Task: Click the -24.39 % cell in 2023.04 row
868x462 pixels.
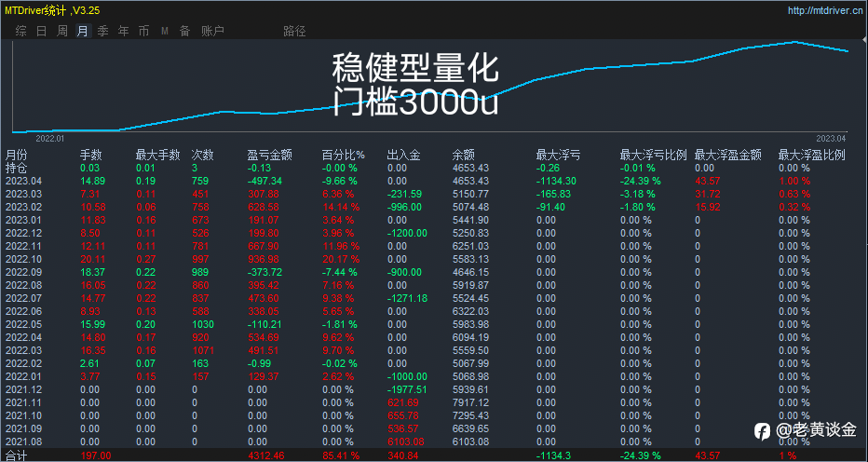Action: [641, 181]
